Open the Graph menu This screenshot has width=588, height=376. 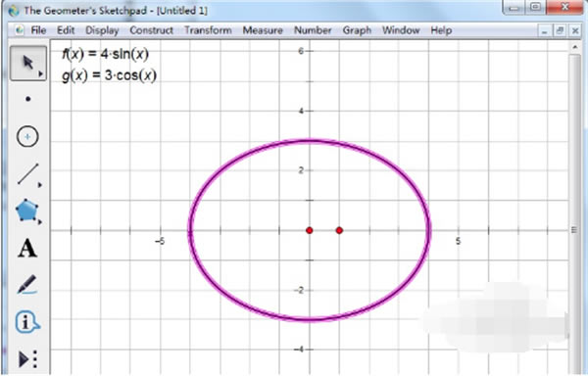point(357,30)
